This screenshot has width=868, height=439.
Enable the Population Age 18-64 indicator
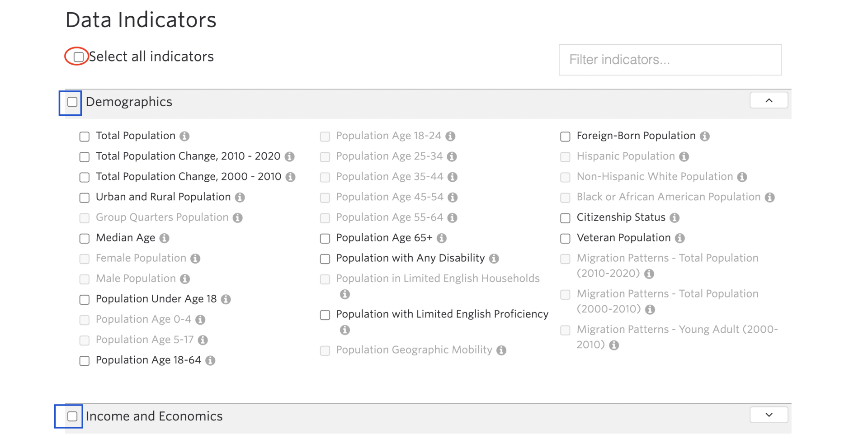pyautogui.click(x=84, y=360)
